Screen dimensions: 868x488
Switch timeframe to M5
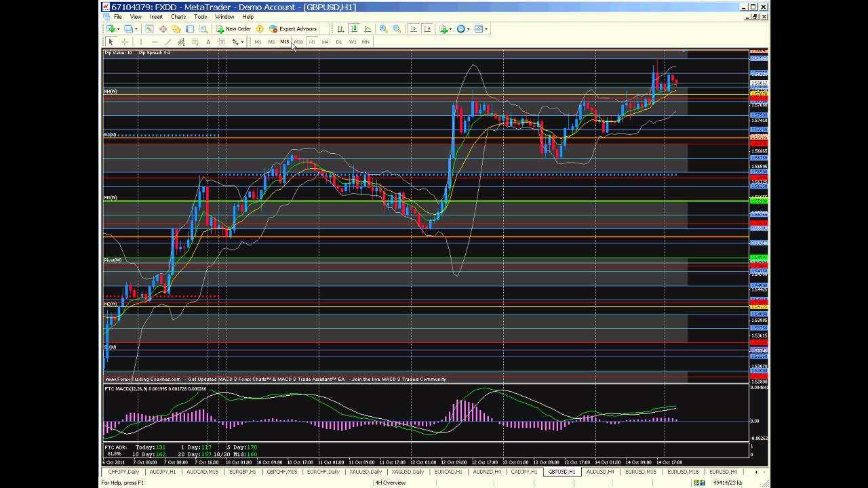(271, 42)
